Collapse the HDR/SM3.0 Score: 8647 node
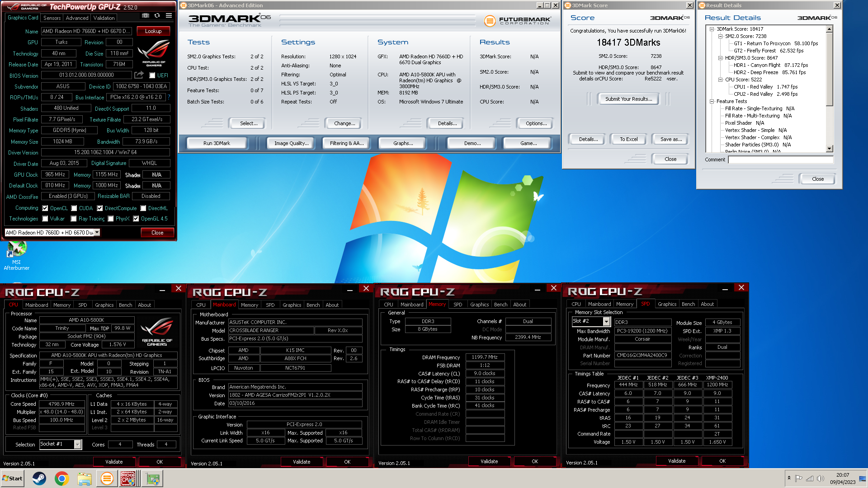Image resolution: width=868 pixels, height=488 pixels. tap(721, 58)
